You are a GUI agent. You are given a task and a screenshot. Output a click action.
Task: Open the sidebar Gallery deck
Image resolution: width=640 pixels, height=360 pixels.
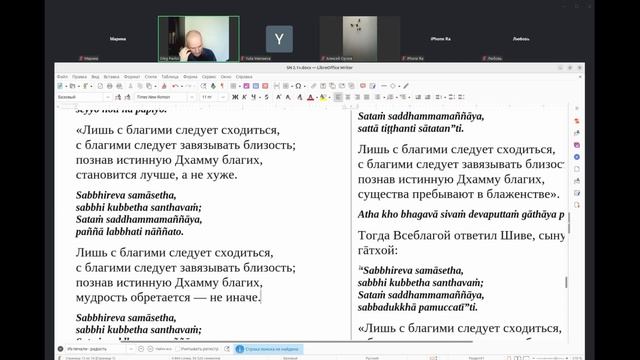(x=577, y=145)
